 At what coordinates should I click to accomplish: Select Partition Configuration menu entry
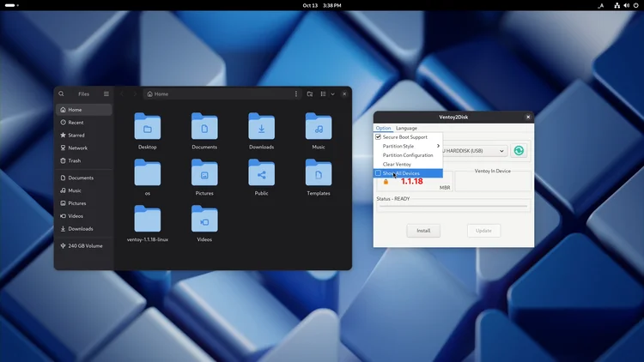[408, 155]
